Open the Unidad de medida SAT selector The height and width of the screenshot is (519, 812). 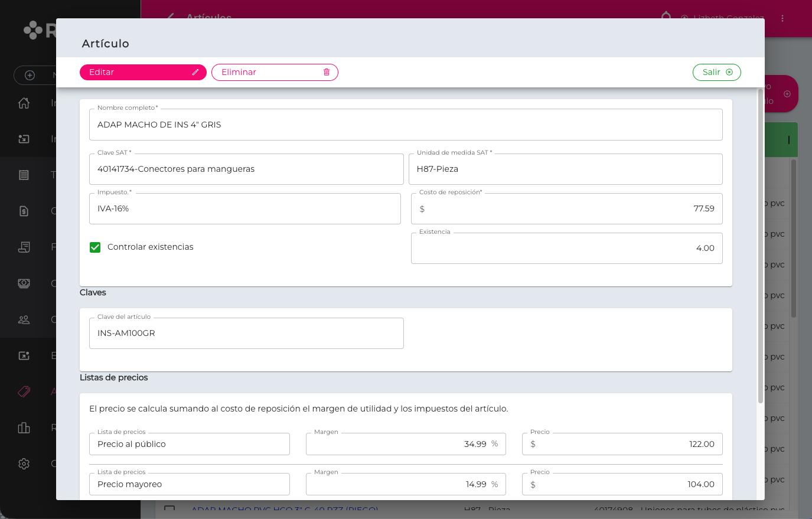pos(566,169)
